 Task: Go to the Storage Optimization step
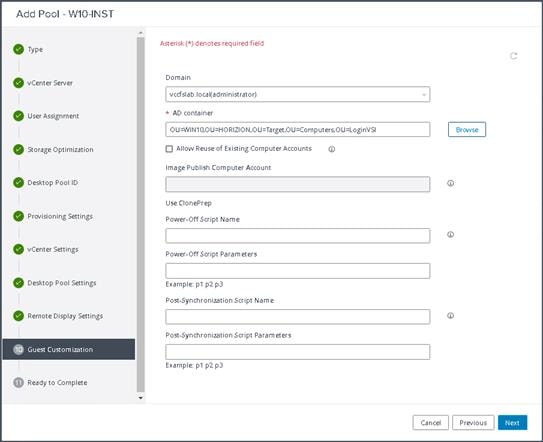pyautogui.click(x=60, y=149)
